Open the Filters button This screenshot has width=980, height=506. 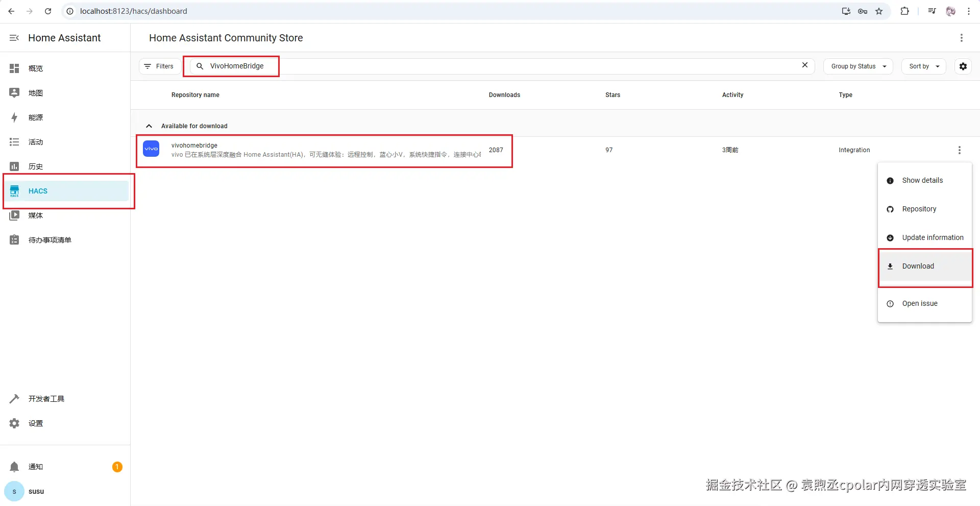click(x=159, y=66)
